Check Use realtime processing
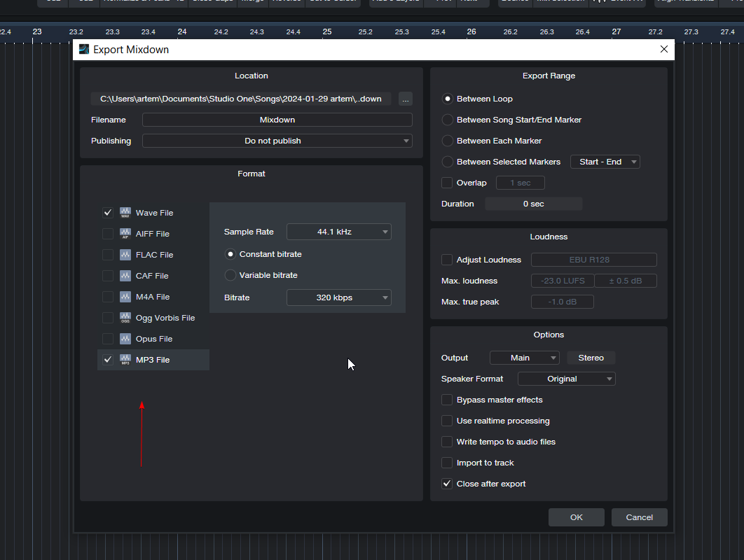The height and width of the screenshot is (560, 744). tap(446, 421)
